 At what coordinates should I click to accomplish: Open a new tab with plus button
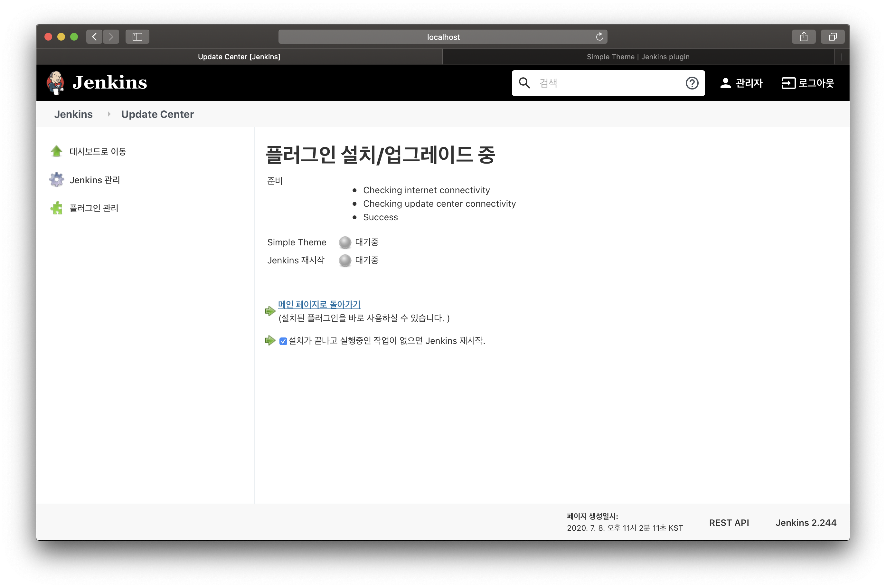pos(842,57)
